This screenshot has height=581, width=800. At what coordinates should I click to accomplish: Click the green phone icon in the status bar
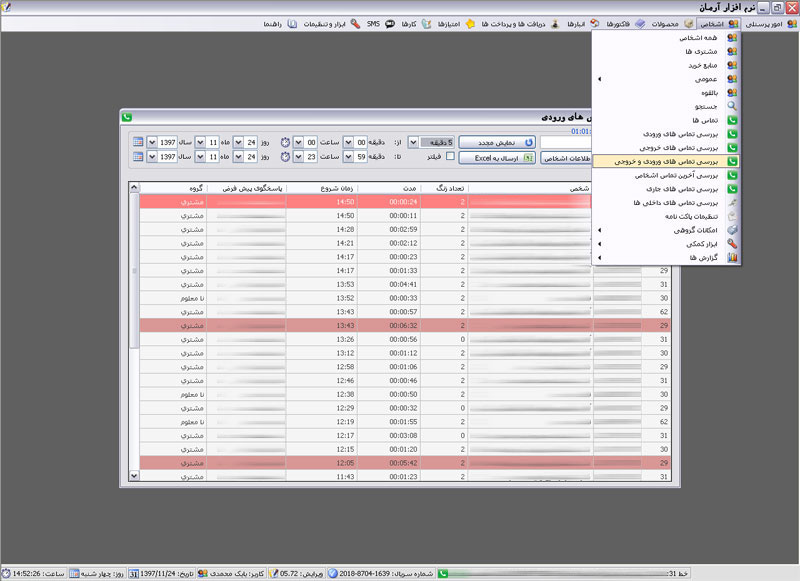tap(443, 574)
